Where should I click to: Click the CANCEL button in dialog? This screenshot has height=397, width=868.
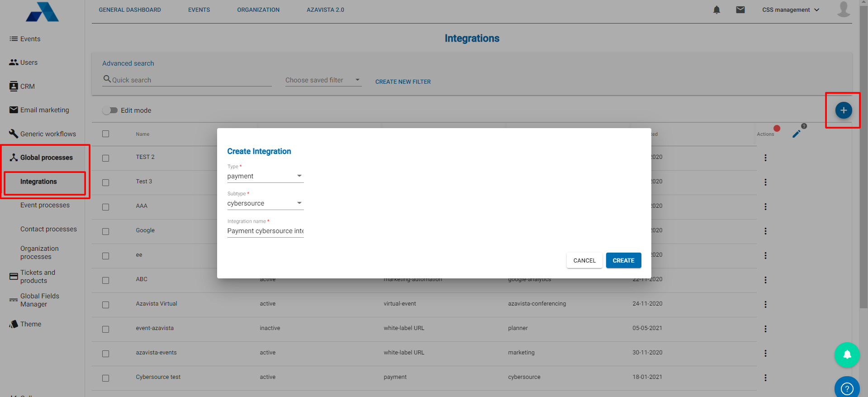click(584, 260)
